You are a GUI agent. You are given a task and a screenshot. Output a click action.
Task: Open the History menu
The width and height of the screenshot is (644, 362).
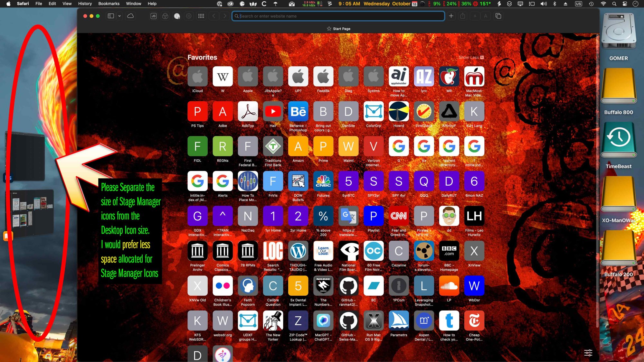(85, 4)
